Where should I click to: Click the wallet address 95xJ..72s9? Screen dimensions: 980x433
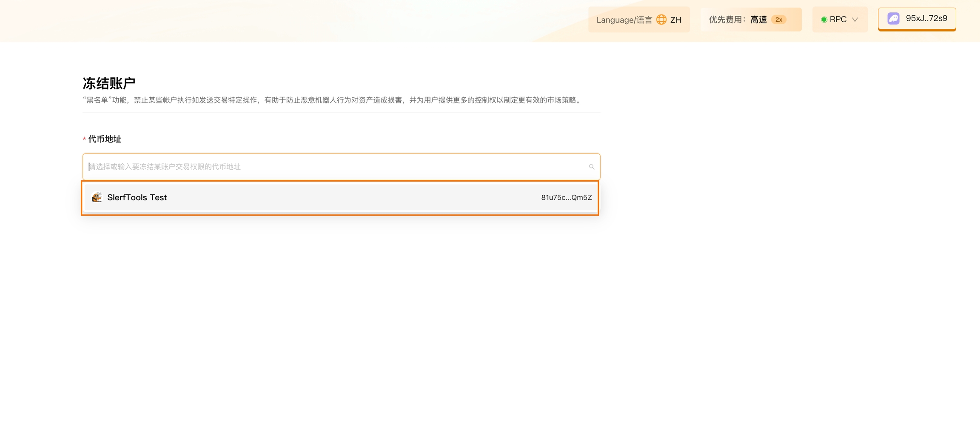[926, 18]
